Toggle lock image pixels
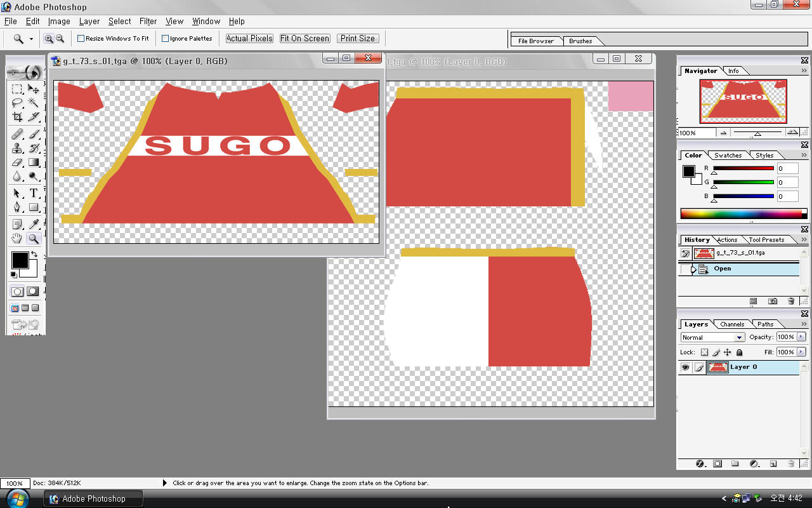 (716, 352)
